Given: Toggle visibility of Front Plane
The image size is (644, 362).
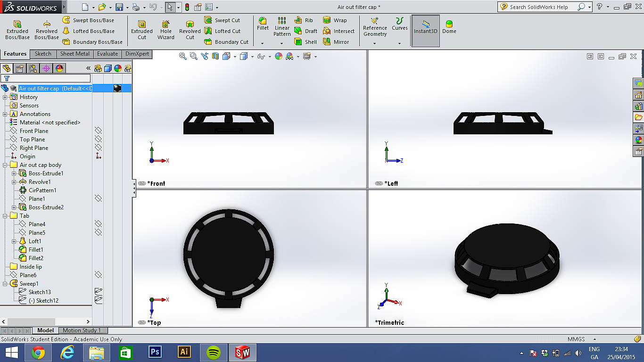Looking at the screenshot, I should [x=98, y=131].
